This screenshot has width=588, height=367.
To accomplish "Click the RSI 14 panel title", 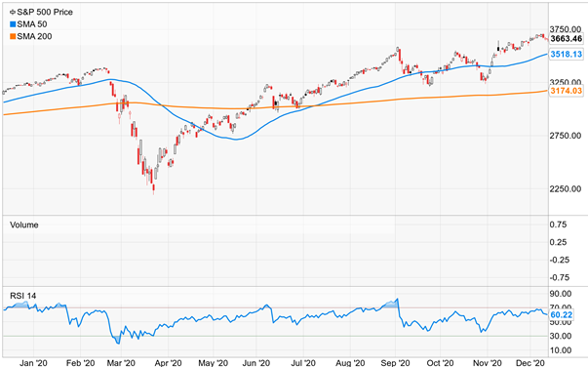I will tap(22, 296).
